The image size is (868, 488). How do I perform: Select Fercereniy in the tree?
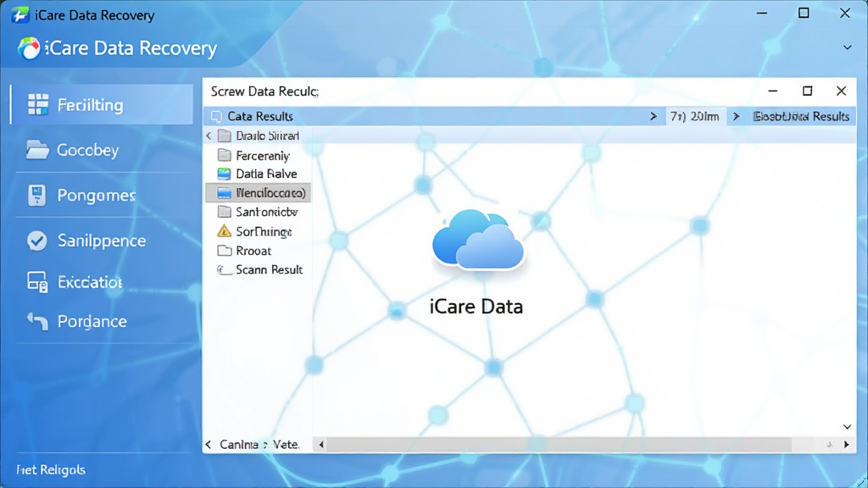(x=263, y=156)
